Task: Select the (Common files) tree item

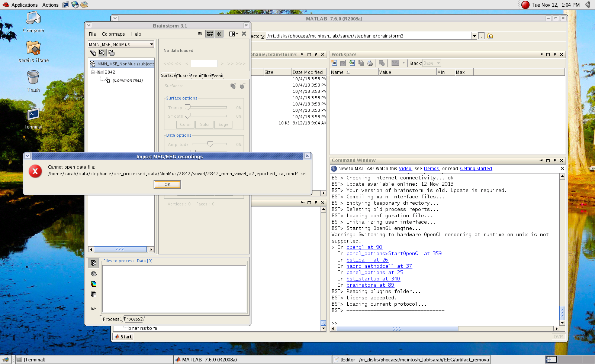Action: pos(128,80)
